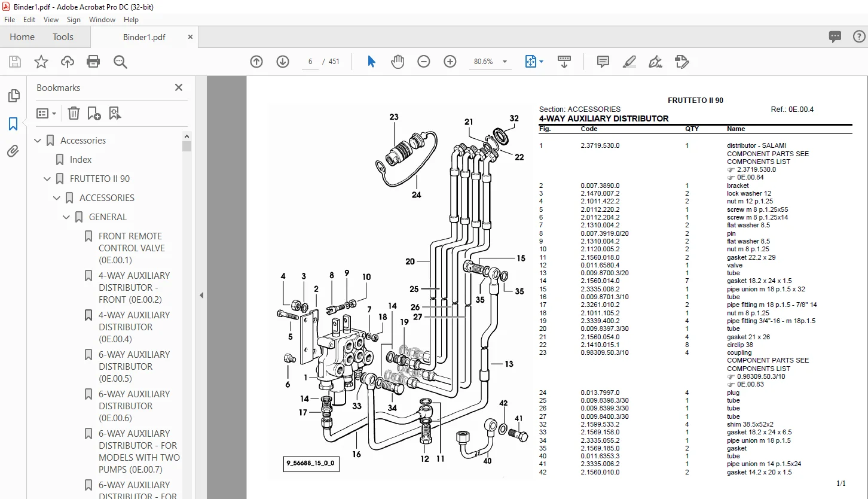This screenshot has height=499, width=868.
Task: Click part name 'shim 38.5x52x2'
Action: [x=749, y=424]
